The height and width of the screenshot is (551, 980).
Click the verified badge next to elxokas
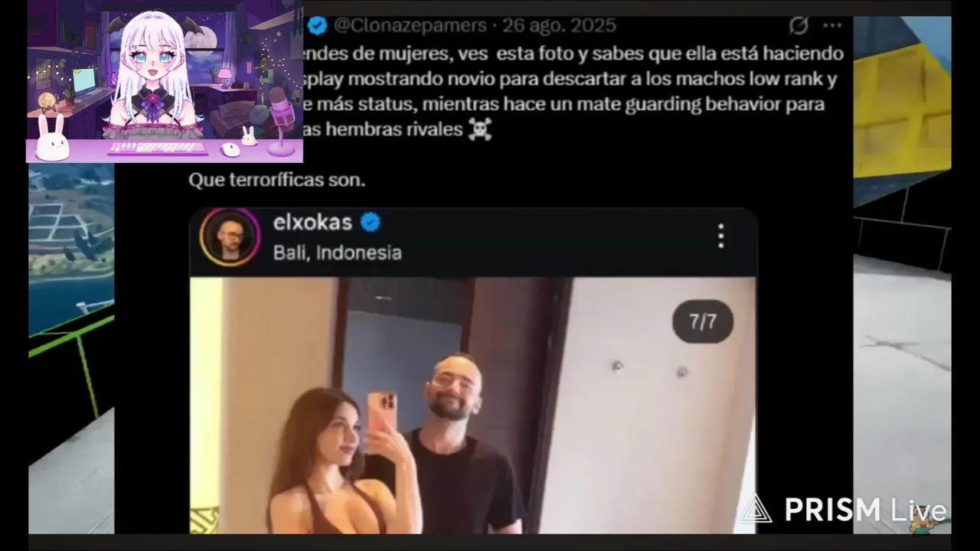tap(371, 223)
